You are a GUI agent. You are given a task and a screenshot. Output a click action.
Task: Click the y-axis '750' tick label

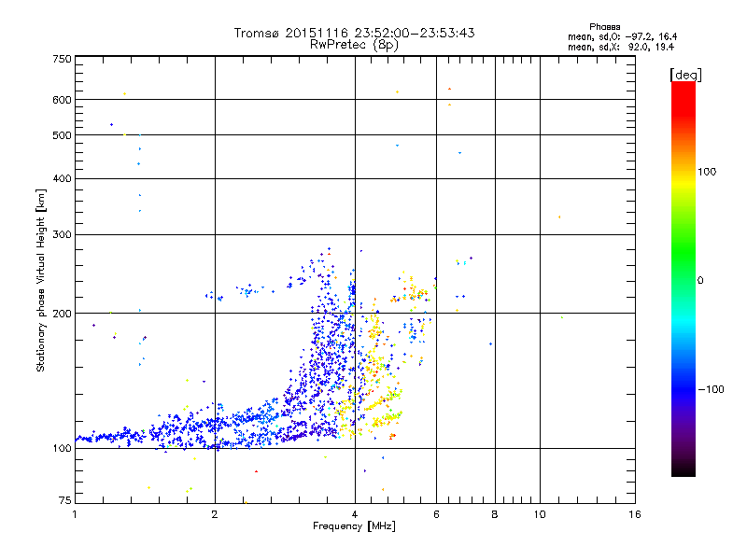coord(62,59)
